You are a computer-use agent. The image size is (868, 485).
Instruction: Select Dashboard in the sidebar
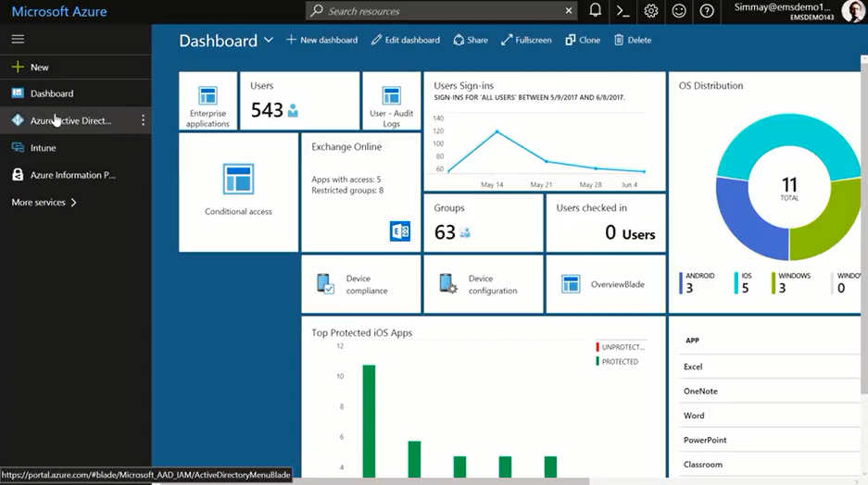52,93
